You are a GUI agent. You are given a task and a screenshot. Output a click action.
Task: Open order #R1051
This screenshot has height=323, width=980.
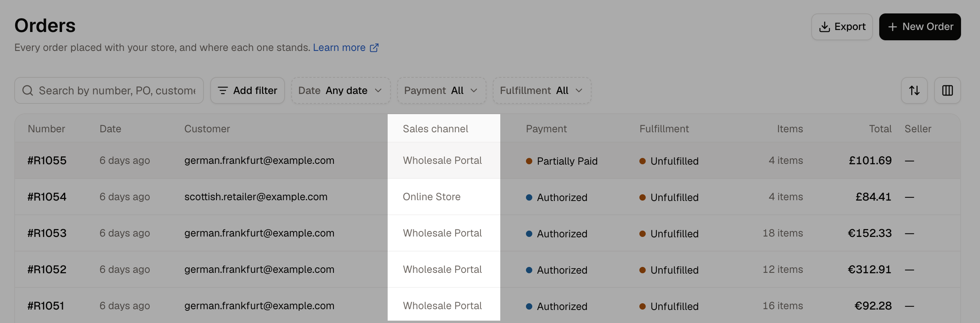pyautogui.click(x=46, y=306)
